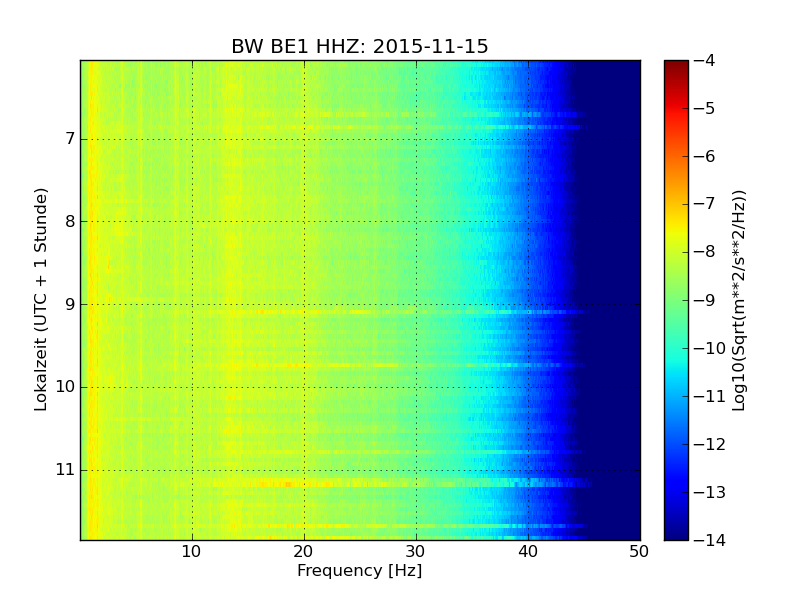Click the colorbar tick label '−13'
Screen dimensions: 800x600
click(x=709, y=492)
